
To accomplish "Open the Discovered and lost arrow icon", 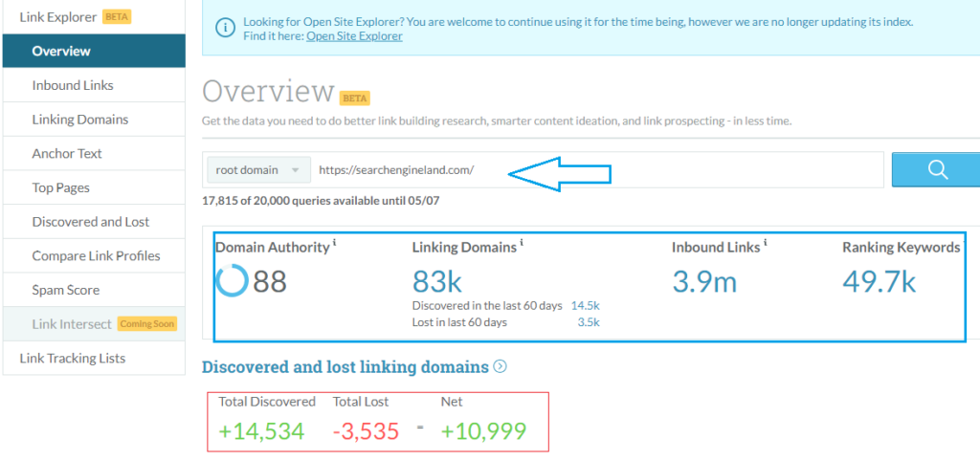I will pos(500,366).
